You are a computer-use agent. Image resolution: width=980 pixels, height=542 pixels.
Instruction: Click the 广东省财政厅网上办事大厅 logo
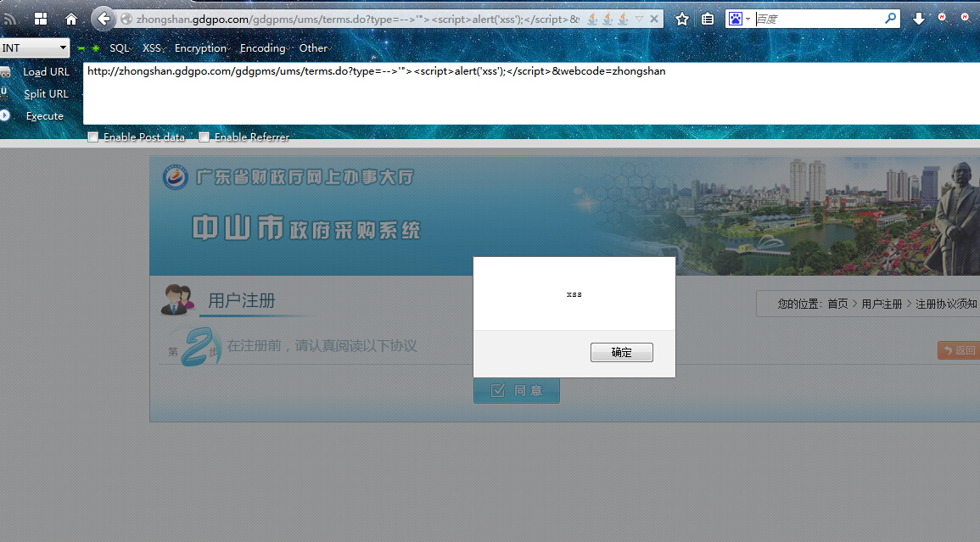pos(288,177)
